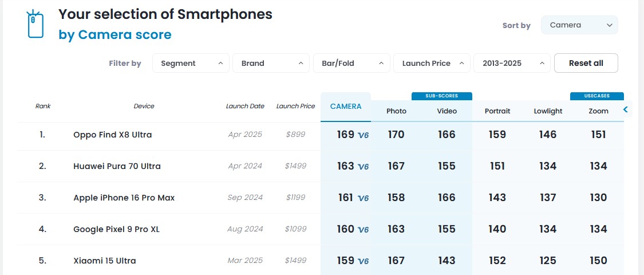Click the V6 badge beside Huawei's 163 score
Image resolution: width=644 pixels, height=275 pixels.
click(363, 167)
